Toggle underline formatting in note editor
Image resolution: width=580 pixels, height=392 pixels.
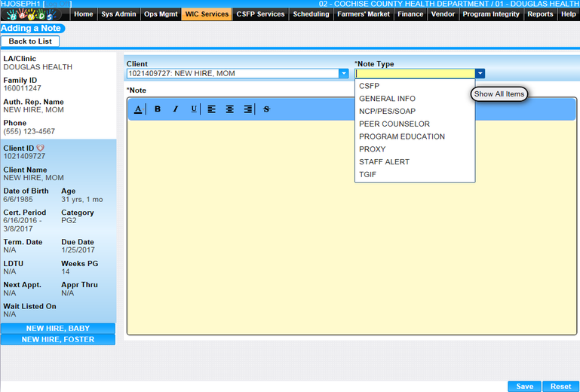point(194,109)
